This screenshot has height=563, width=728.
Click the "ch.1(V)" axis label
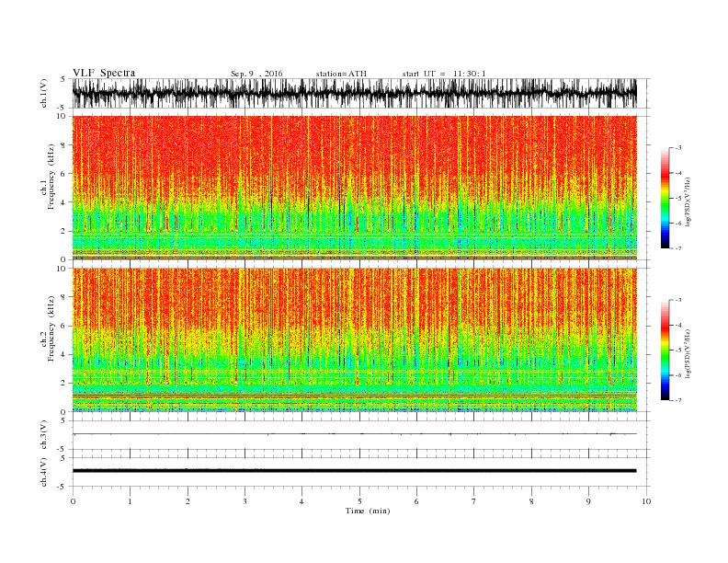(x=44, y=94)
